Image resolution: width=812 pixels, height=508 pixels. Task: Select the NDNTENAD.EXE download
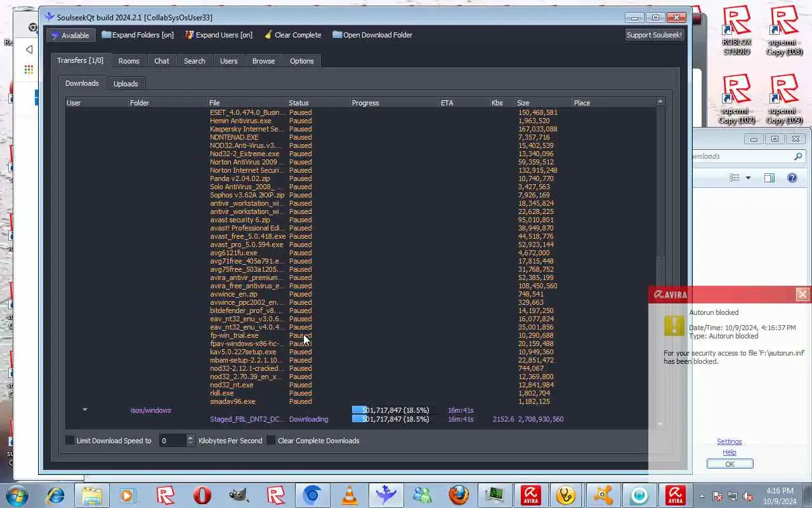click(x=360, y=137)
